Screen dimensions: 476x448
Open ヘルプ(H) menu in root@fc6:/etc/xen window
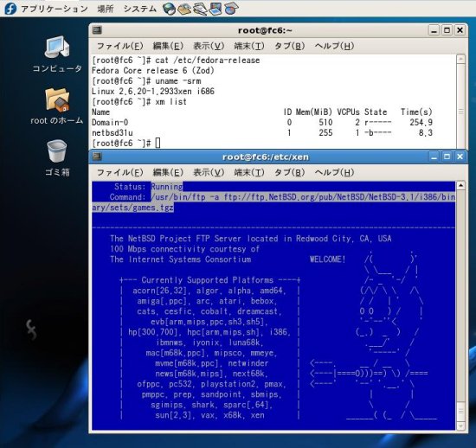[334, 173]
